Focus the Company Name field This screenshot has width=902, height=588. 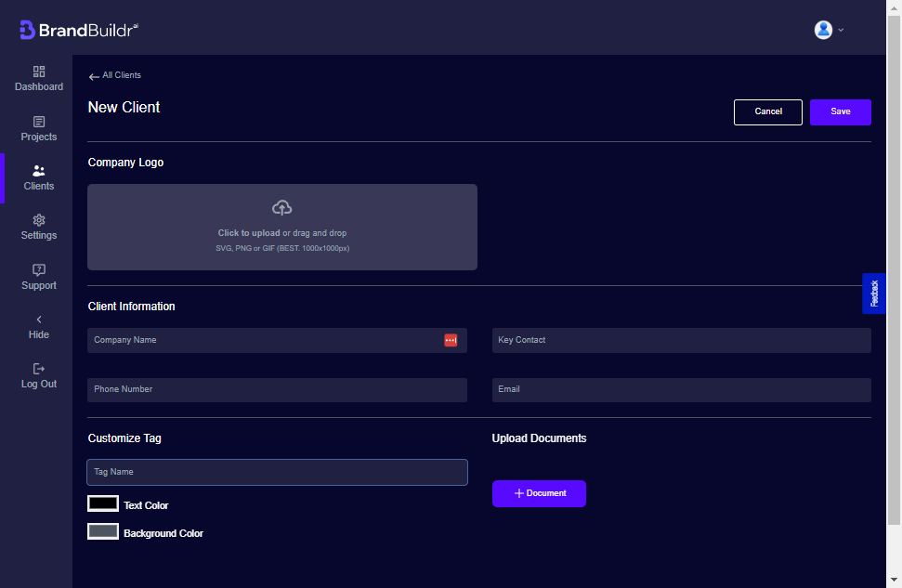coord(277,341)
